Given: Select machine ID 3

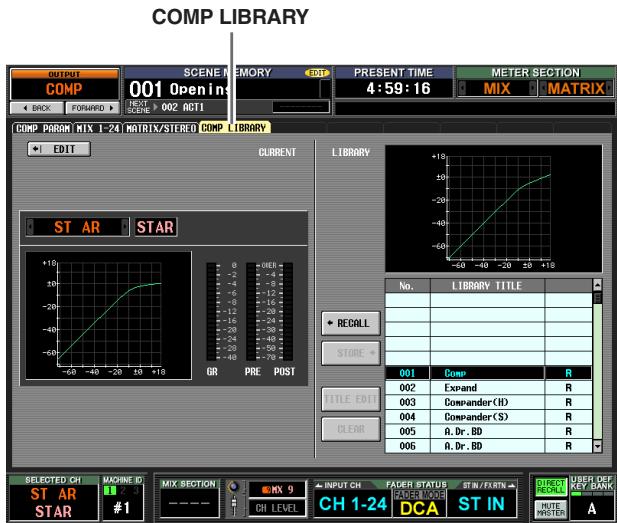Looking at the screenshot, I should [136, 490].
